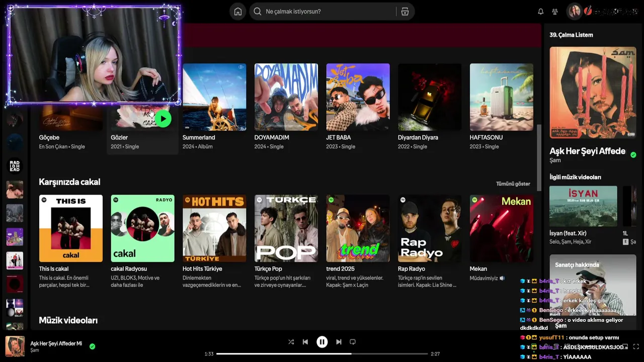Go to Spotify home via house icon

click(238, 12)
